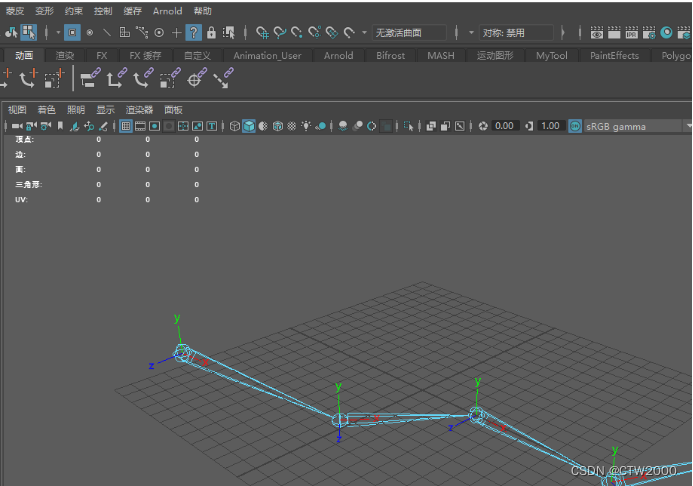The width and height of the screenshot is (693, 486).
Task: Toggle smooth shade all cube icon
Action: [249, 126]
